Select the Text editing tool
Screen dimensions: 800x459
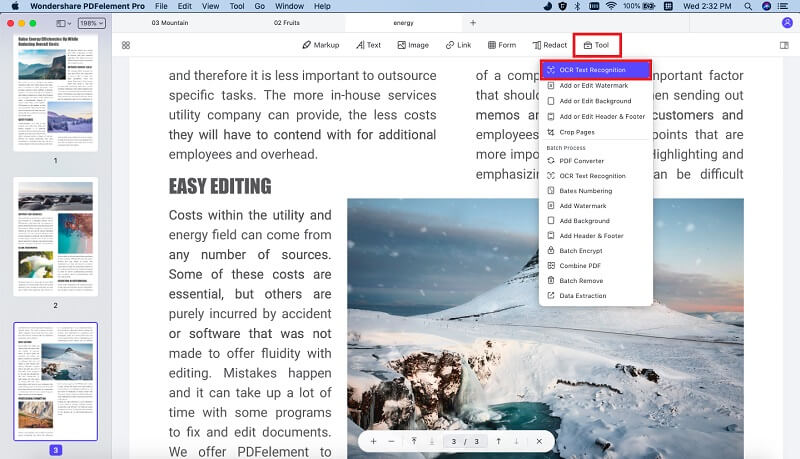click(x=368, y=45)
